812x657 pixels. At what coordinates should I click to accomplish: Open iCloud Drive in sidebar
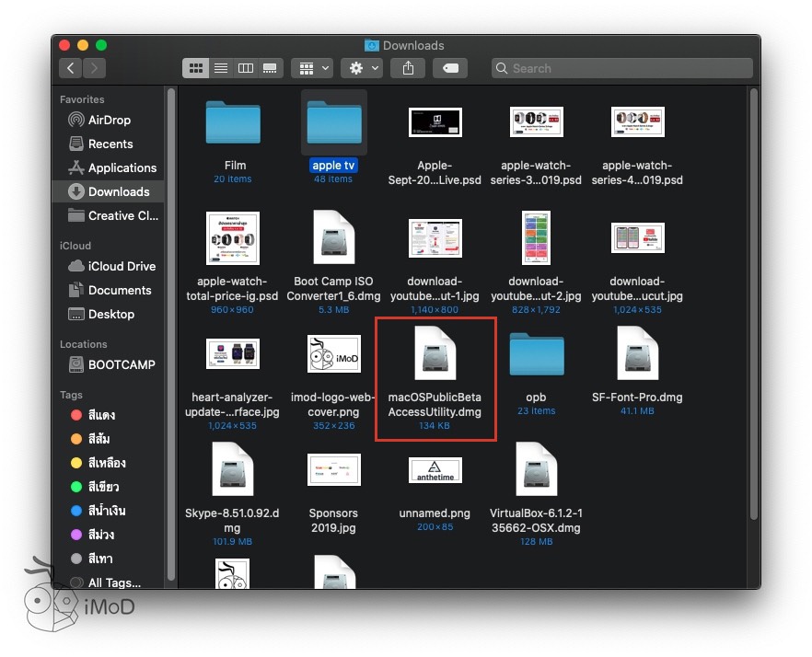[122, 266]
